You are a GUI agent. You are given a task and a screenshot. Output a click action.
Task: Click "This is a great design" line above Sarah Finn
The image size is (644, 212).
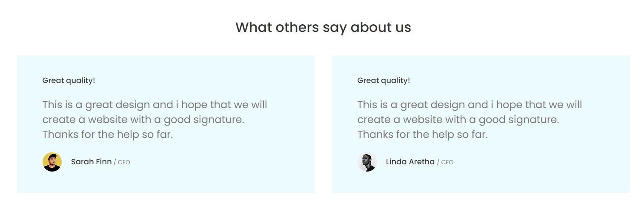coord(155,105)
